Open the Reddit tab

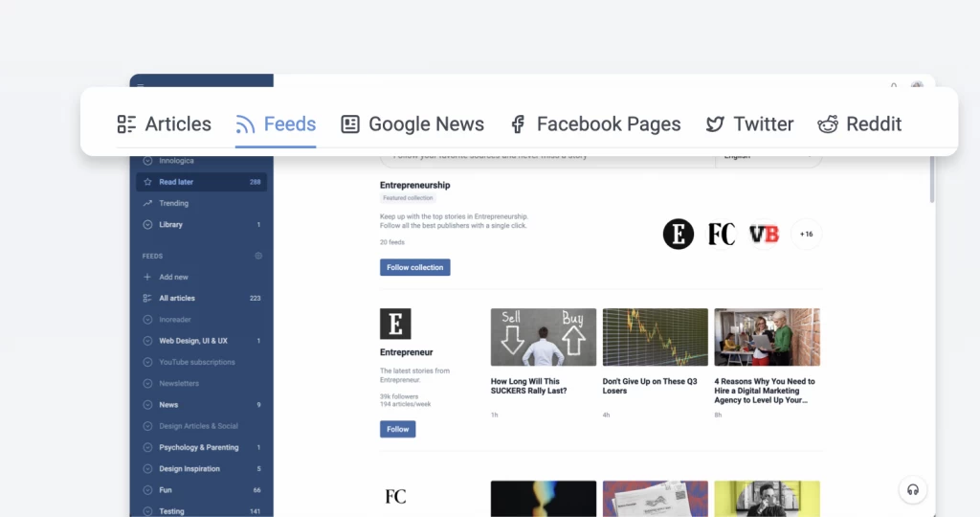pos(859,124)
